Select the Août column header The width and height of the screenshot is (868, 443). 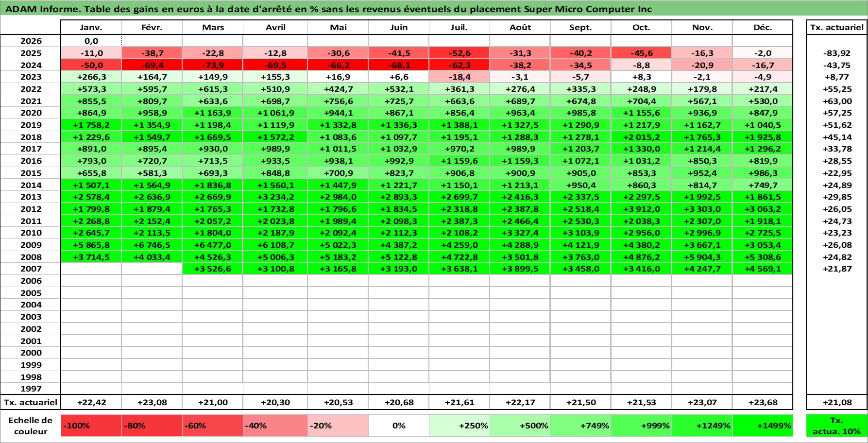pos(520,28)
